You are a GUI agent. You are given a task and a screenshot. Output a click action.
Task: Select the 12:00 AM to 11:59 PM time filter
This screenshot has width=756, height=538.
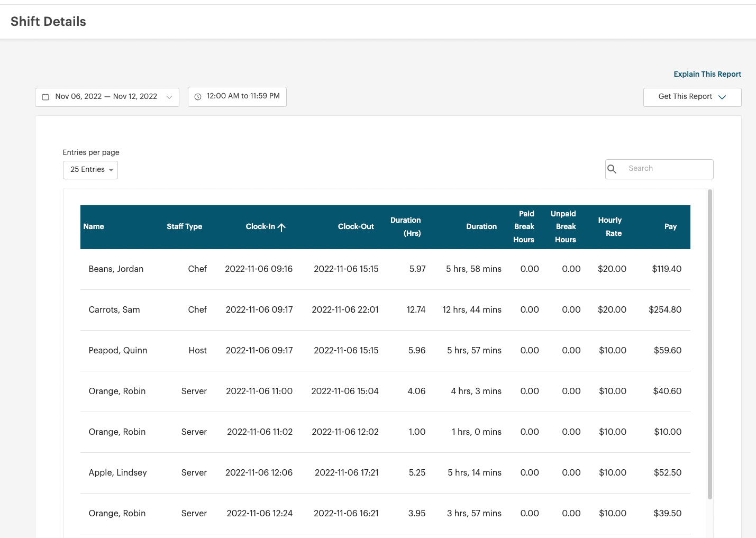[x=237, y=96]
